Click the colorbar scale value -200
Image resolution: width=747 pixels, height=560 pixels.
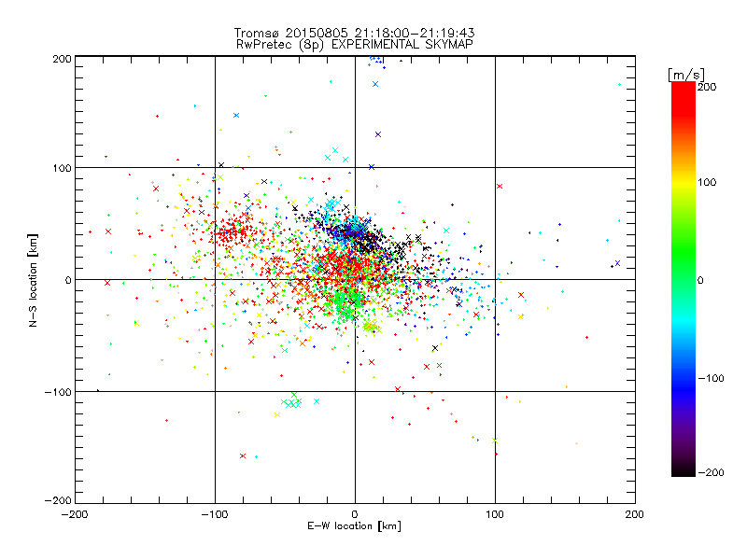click(711, 472)
